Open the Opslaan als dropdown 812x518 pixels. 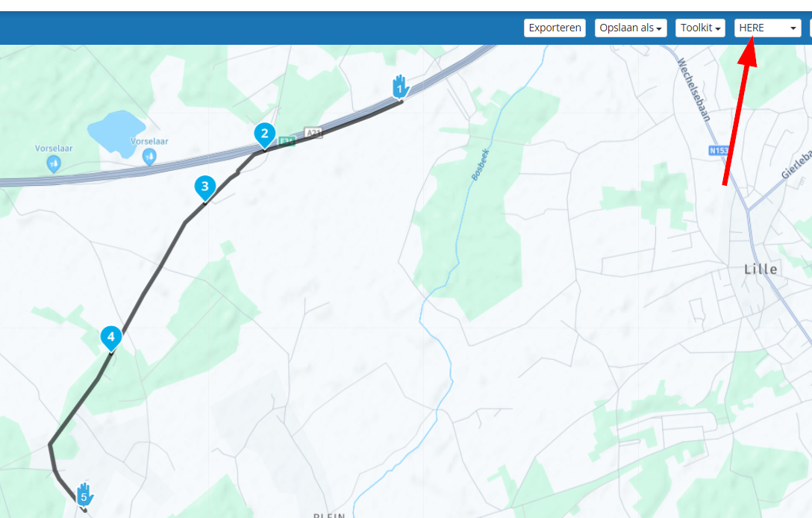tap(630, 28)
